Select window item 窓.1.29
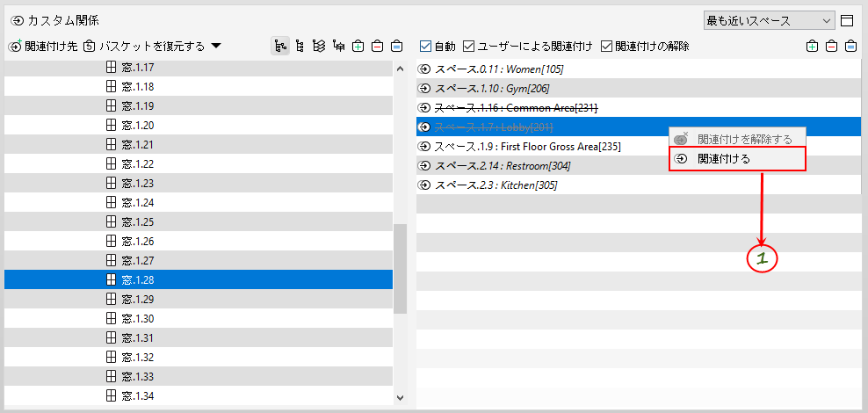The image size is (868, 413). point(199,299)
